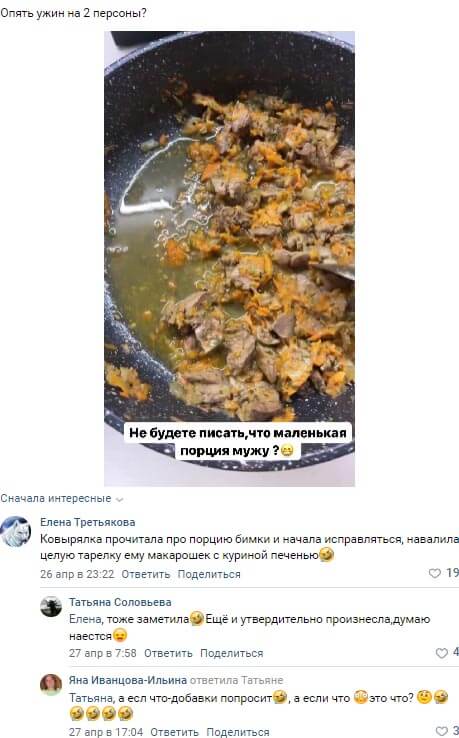459x738 pixels.
Task: Share Елена Третьякова's comment via Поделиться
Action: [209, 574]
